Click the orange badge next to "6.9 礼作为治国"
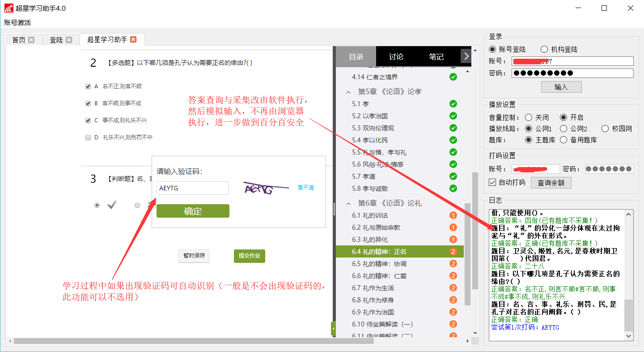Screen dimensions: 644x352 [x=453, y=312]
